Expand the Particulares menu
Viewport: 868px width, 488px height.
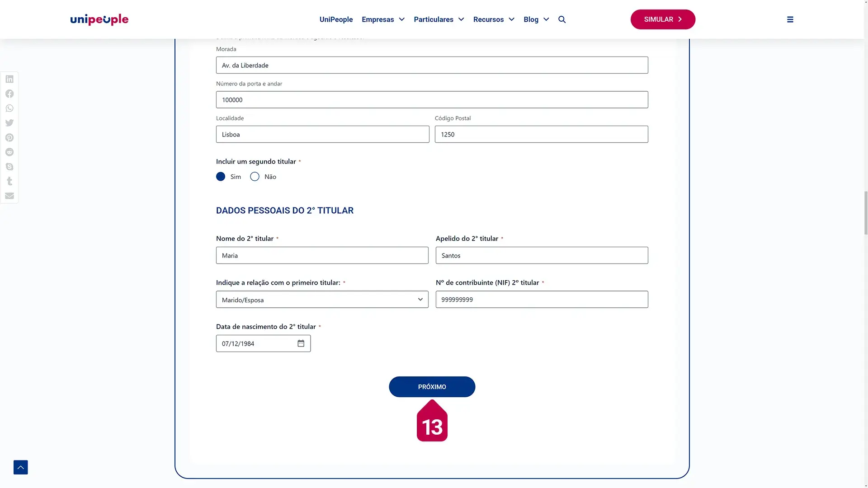(439, 19)
